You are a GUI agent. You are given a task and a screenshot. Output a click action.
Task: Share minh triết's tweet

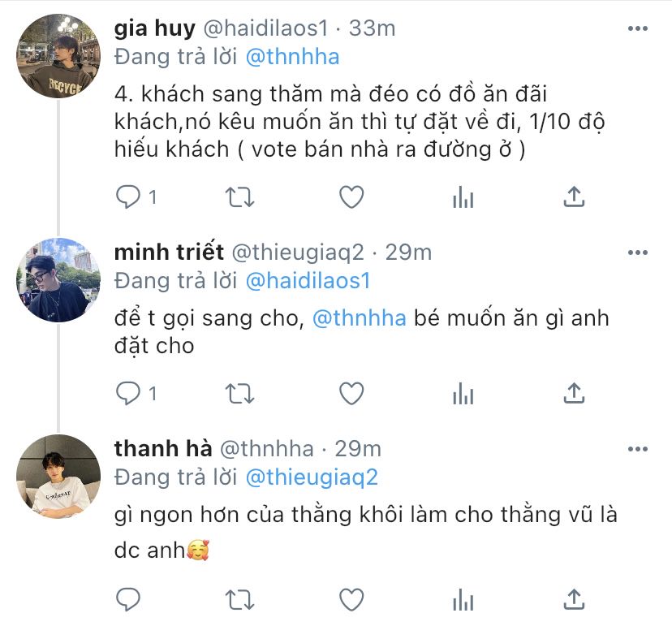pos(574,394)
